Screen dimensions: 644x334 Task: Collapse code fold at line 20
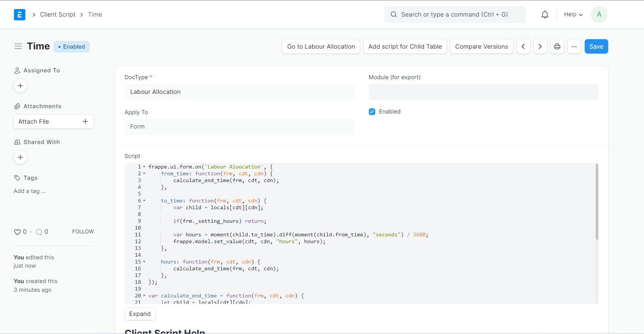coord(144,296)
